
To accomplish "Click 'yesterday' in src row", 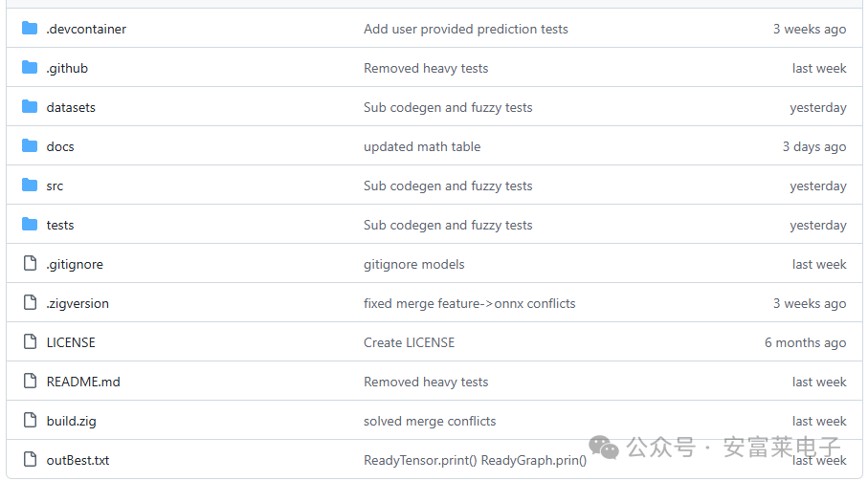I will click(817, 186).
